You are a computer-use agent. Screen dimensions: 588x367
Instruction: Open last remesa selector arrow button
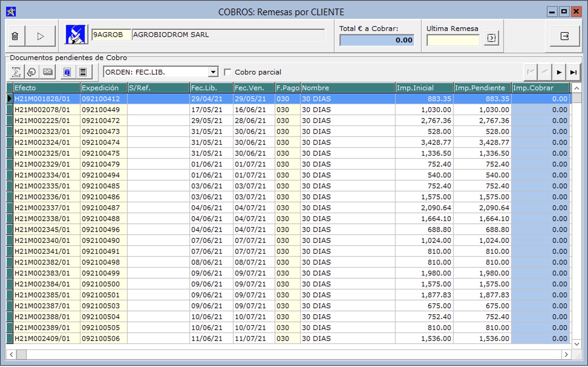point(491,38)
